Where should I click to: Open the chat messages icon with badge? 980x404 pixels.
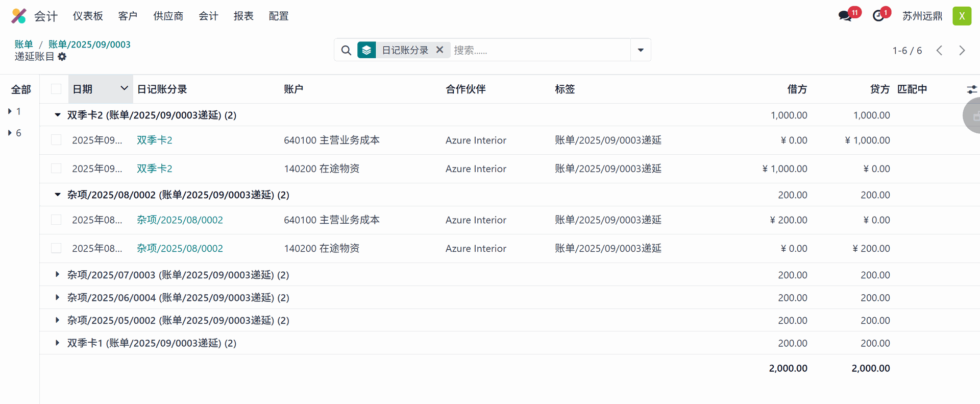(x=845, y=16)
